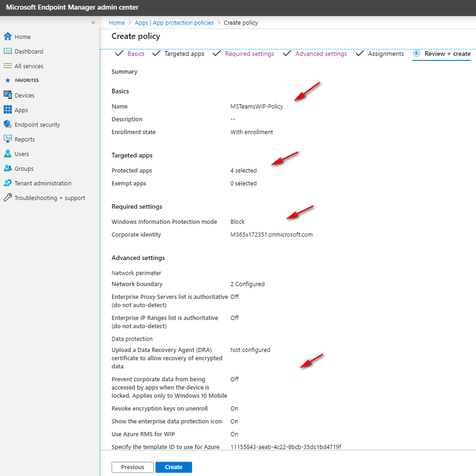Viewport: 476px width, 476px height.
Task: Click the "4 selected" protected apps value
Action: coord(244,170)
